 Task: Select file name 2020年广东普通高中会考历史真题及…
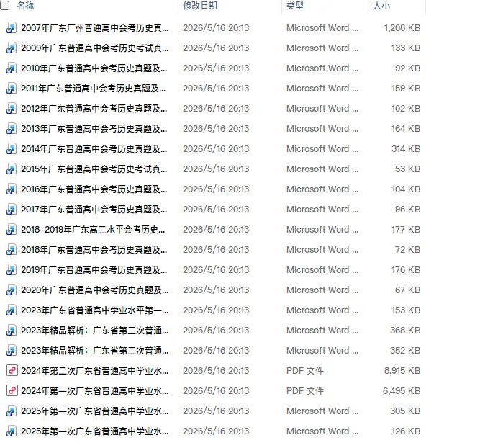pos(94,290)
